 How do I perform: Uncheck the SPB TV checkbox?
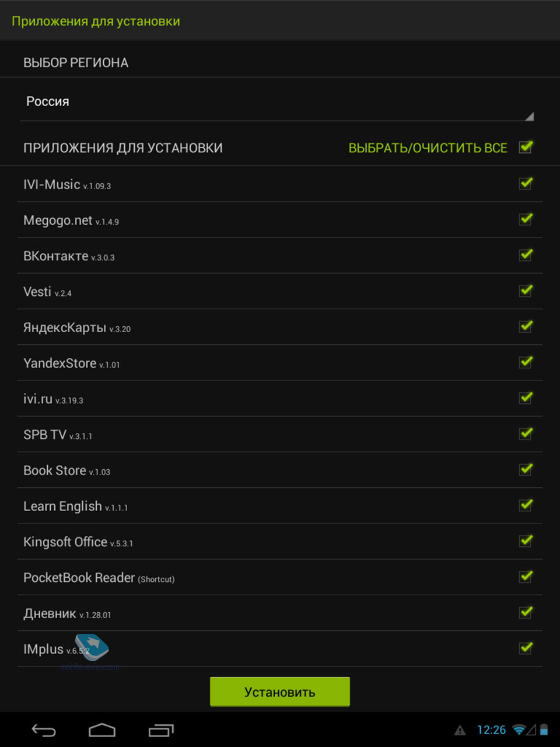click(x=526, y=434)
